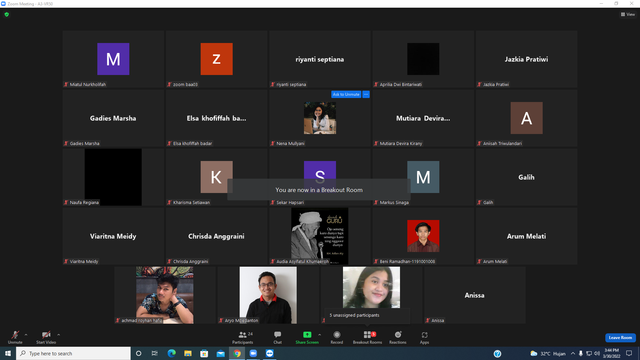Expand Share Screen options arrow
The height and width of the screenshot is (360, 640).
(320, 335)
